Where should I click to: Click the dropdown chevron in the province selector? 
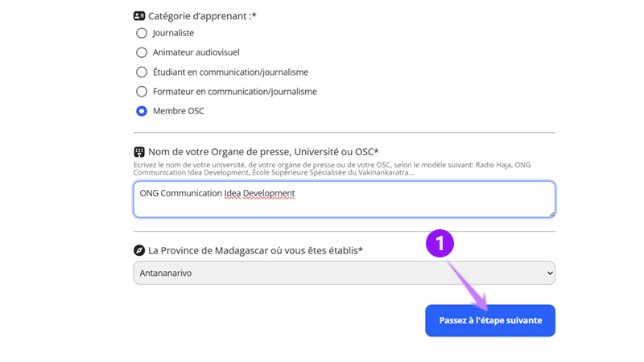coord(550,273)
